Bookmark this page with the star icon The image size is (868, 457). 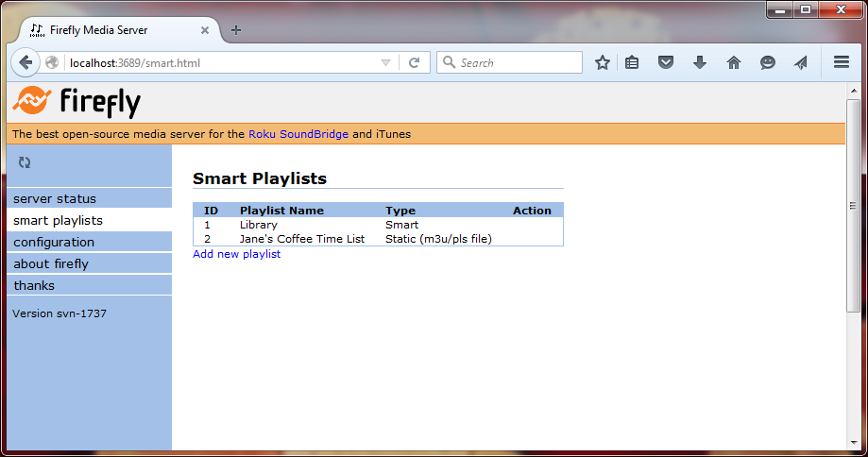click(x=603, y=62)
